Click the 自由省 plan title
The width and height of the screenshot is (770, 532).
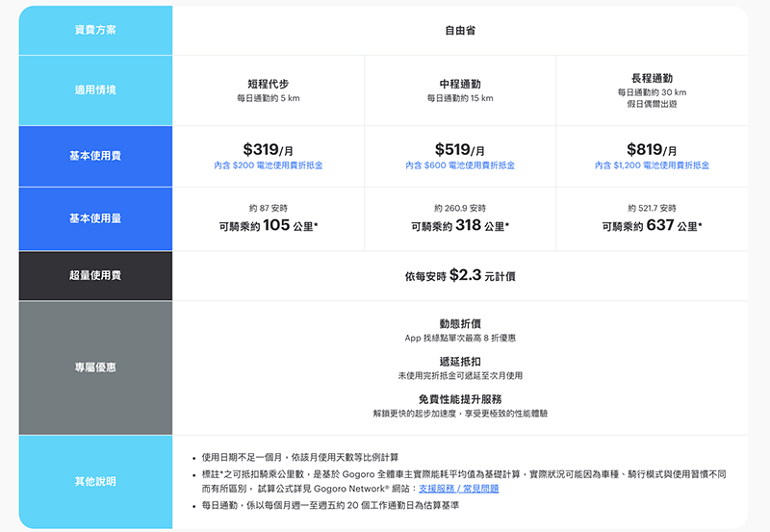[x=460, y=30]
